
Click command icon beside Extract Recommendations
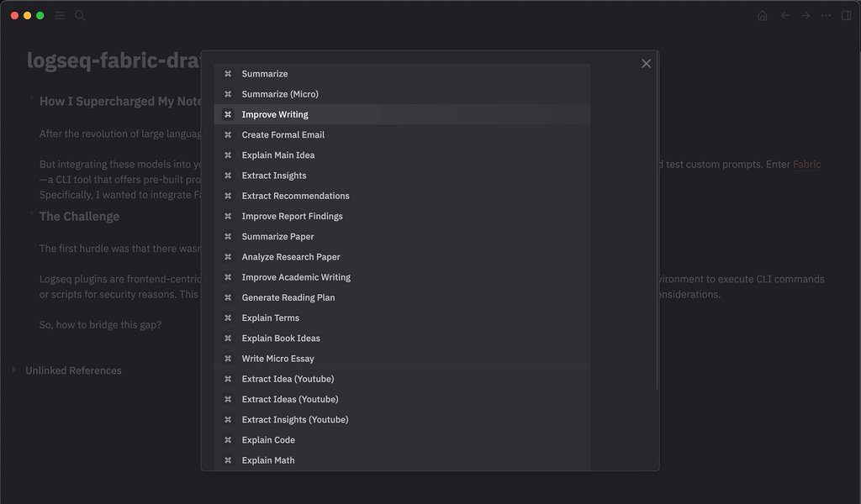(228, 195)
